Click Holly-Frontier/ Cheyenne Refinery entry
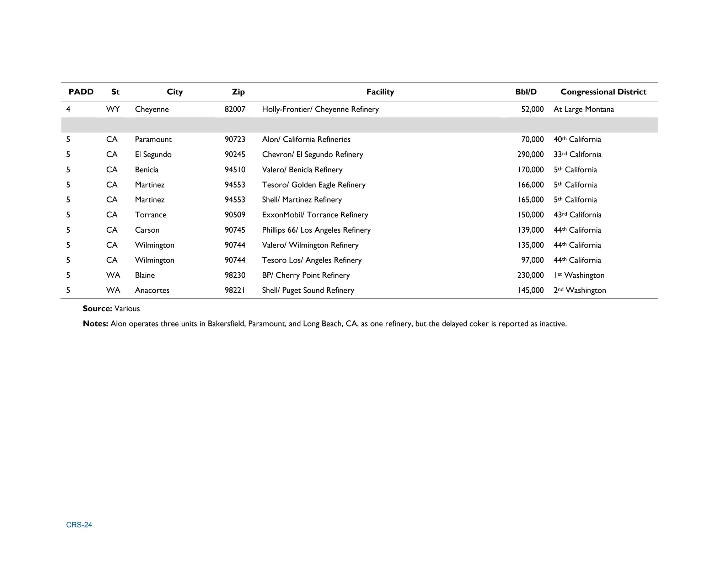Viewport: 728px width, 562px height. tap(320, 109)
